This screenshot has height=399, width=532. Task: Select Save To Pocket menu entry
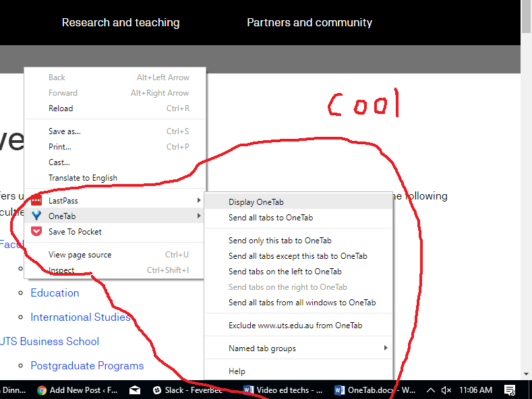[115, 231]
